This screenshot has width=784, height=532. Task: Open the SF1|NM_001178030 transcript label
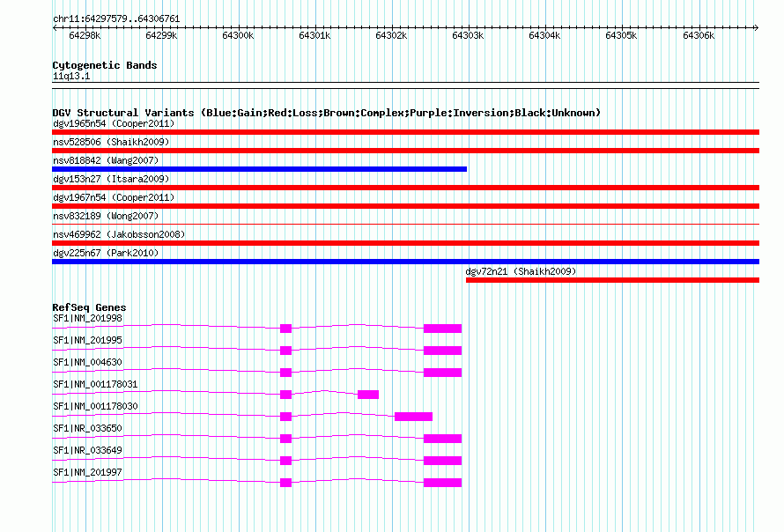coord(95,407)
